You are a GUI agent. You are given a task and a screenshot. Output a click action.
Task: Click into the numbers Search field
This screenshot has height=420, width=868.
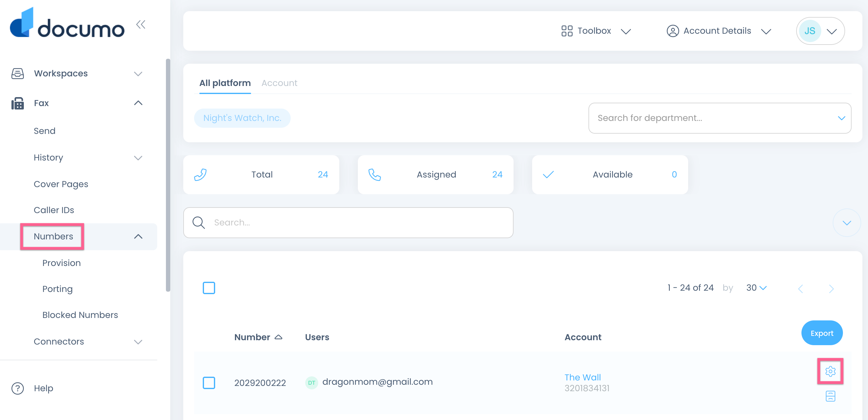[348, 223]
